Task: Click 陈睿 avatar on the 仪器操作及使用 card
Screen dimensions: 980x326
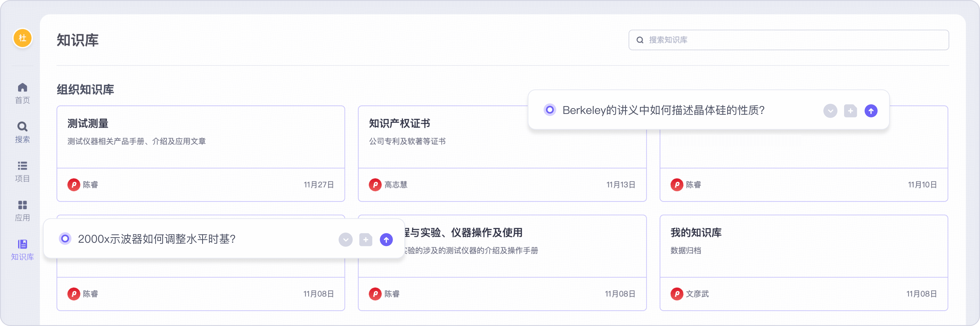Action: point(375,294)
